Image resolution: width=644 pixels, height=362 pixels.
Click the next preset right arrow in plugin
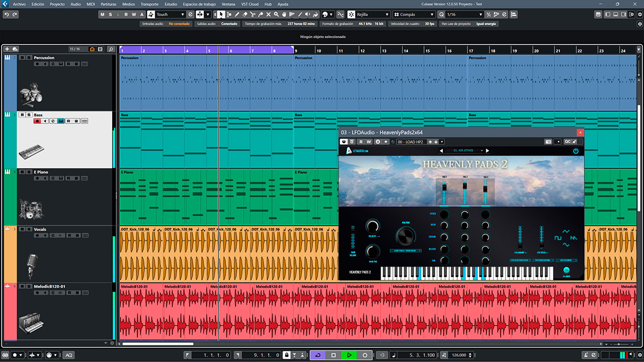tap(487, 151)
